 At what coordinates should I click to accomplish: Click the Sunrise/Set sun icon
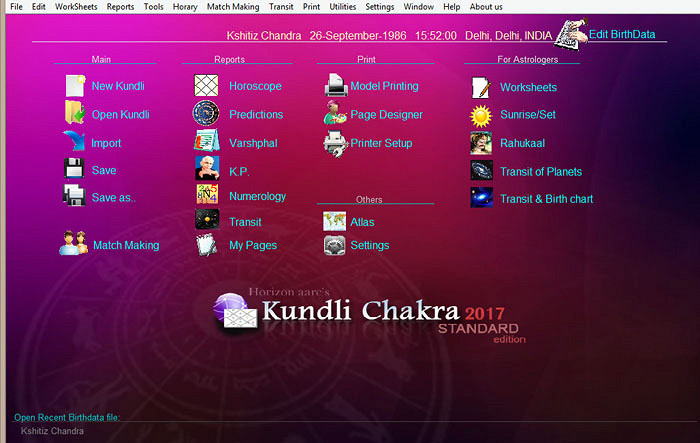(x=481, y=116)
